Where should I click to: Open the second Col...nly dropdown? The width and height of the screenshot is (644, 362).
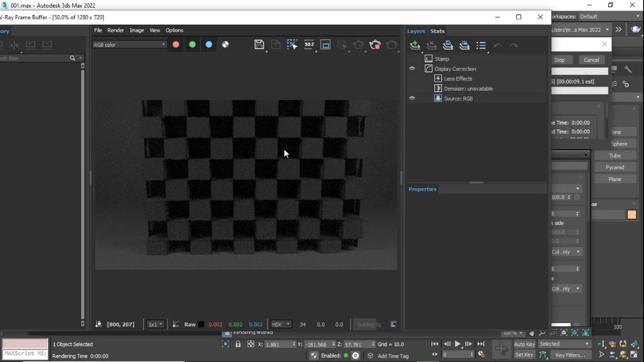pyautogui.click(x=566, y=289)
